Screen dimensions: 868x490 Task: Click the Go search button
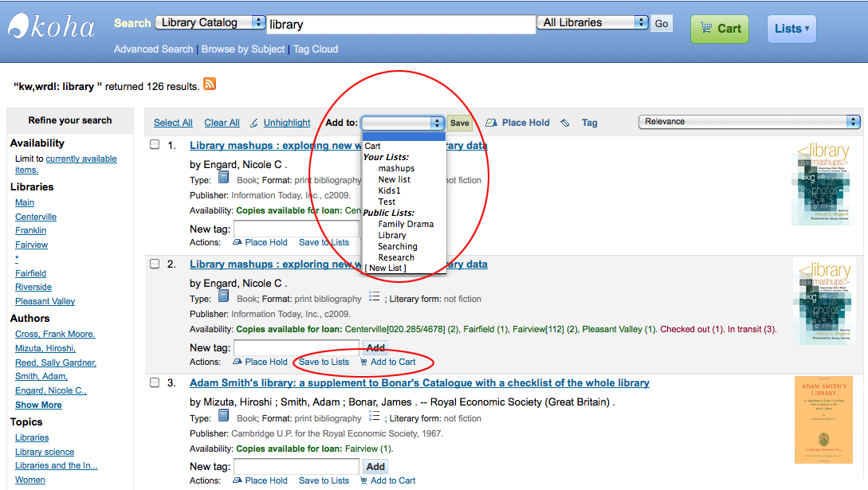click(x=661, y=23)
